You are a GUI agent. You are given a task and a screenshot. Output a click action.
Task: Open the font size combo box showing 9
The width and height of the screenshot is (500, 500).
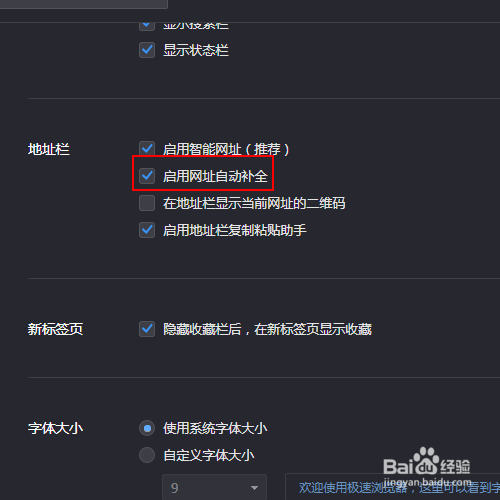click(x=214, y=487)
